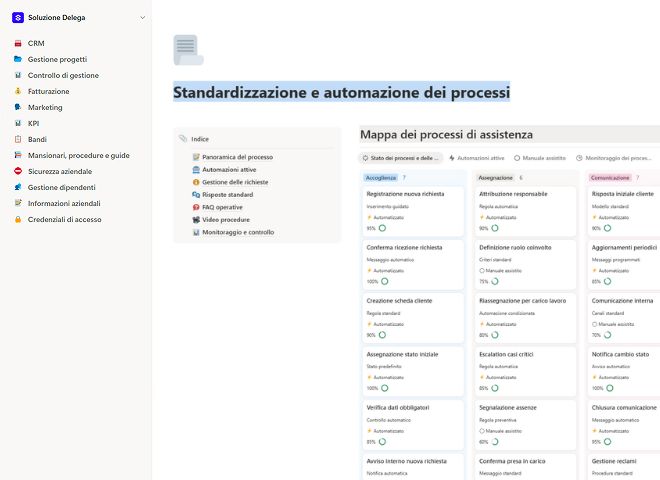Click progress ring on Definizione ruolo coinvolto

click(x=495, y=282)
